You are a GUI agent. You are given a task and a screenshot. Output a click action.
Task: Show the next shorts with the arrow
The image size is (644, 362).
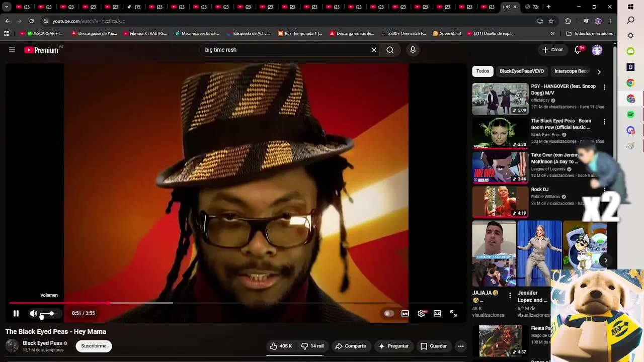pos(605,260)
